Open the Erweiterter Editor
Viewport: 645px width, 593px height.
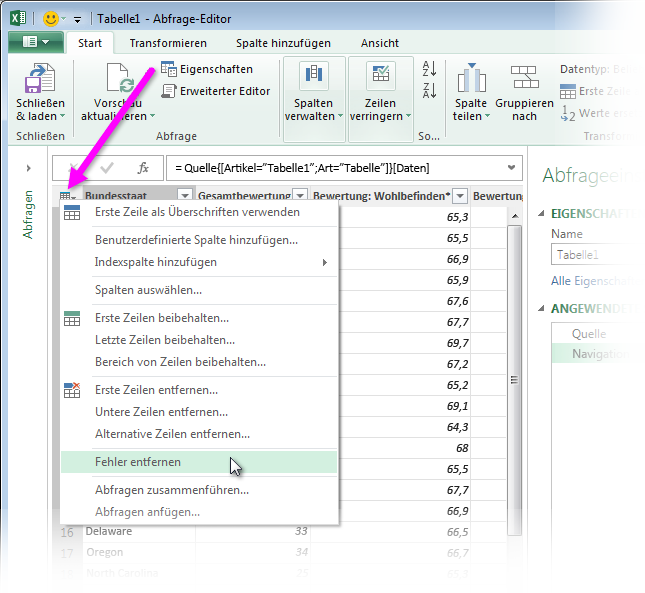point(216,91)
